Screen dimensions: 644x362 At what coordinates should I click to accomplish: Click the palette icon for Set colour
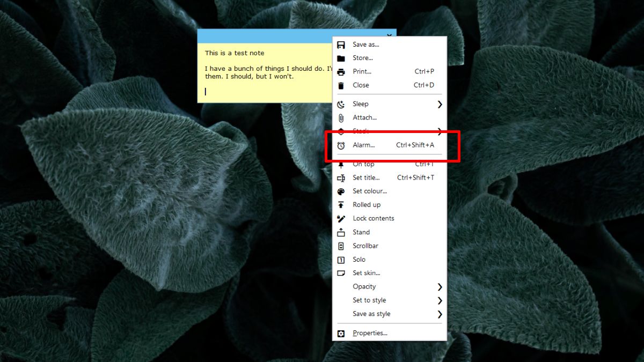click(341, 191)
